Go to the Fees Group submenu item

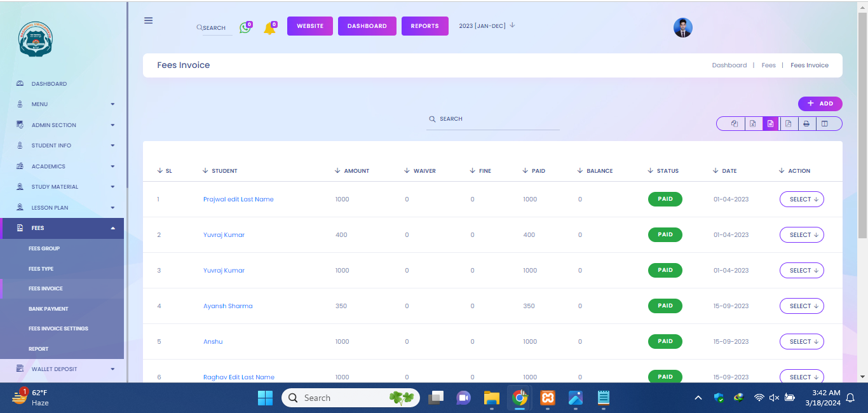44,248
